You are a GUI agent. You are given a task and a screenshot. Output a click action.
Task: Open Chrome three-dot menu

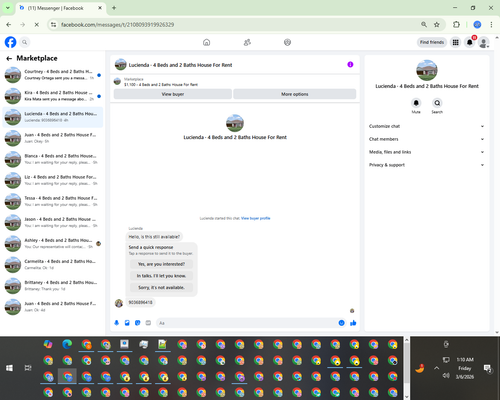tap(491, 25)
